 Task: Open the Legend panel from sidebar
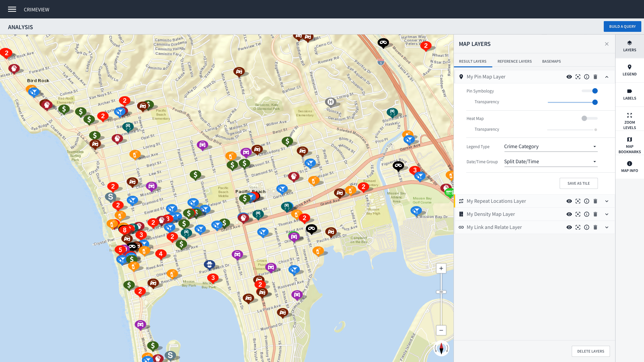click(x=629, y=70)
